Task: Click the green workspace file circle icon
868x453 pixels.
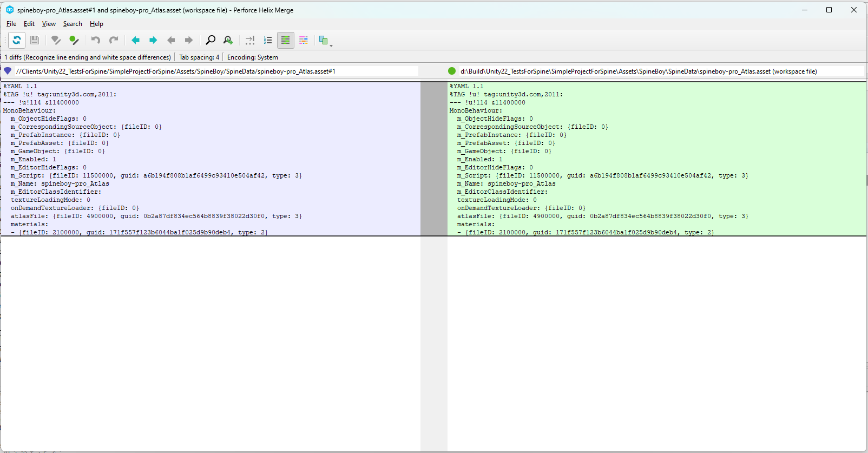Action: pos(452,71)
